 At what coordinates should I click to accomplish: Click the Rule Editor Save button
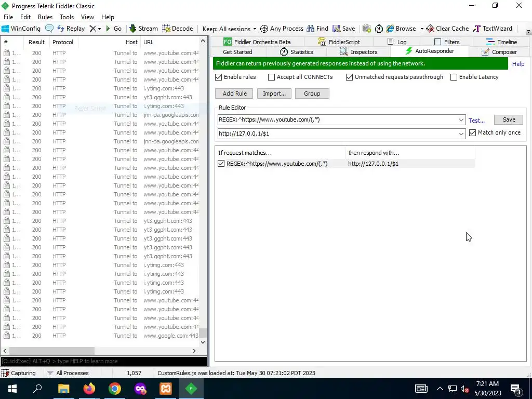(x=509, y=120)
